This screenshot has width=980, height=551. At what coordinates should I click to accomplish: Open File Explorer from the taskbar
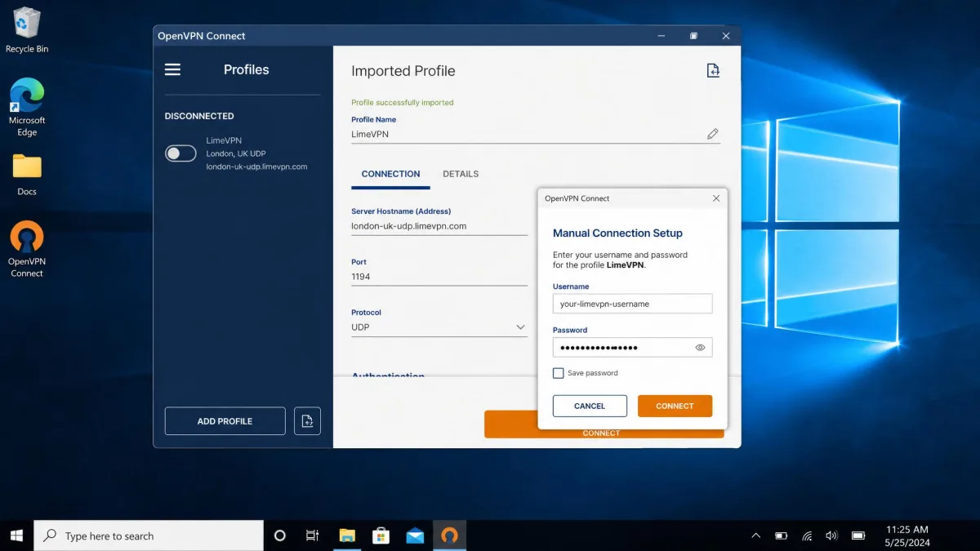pyautogui.click(x=347, y=535)
